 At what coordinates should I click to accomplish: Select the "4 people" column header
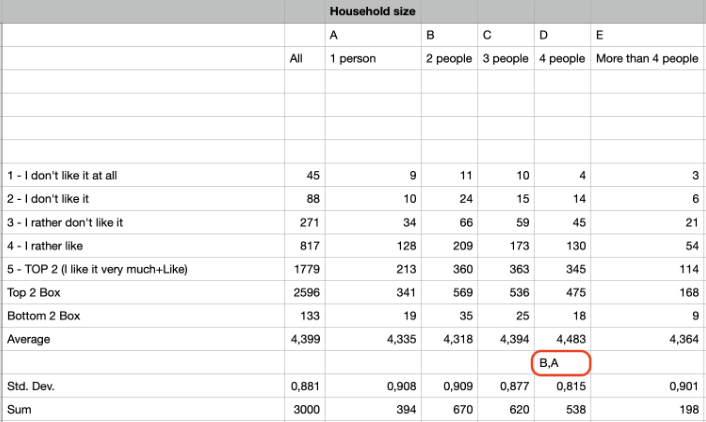pos(562,58)
